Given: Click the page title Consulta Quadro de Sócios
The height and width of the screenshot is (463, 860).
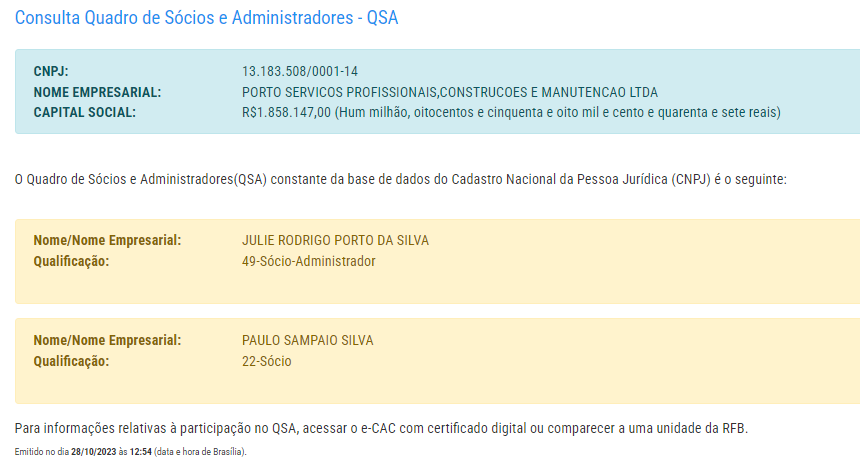Looking at the screenshot, I should pyautogui.click(x=206, y=18).
